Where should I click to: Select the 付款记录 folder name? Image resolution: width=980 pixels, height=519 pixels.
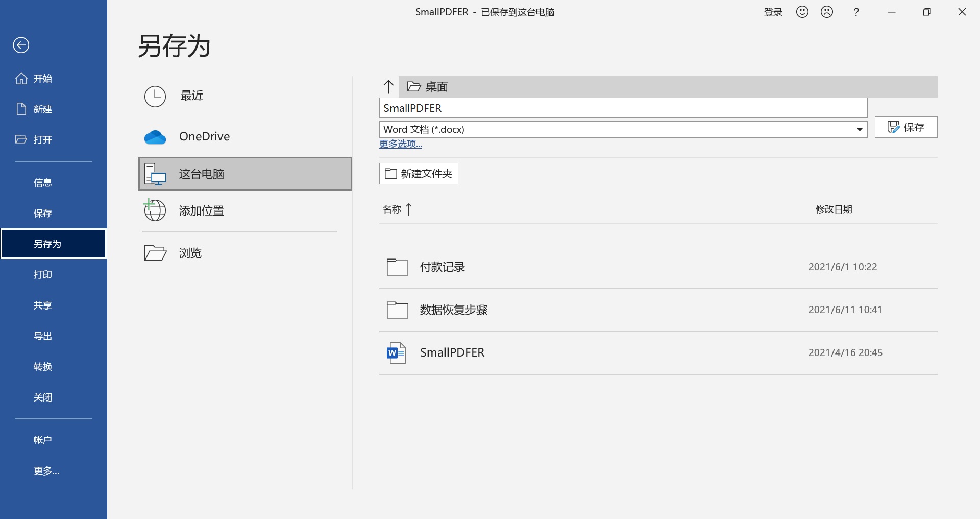pos(443,267)
